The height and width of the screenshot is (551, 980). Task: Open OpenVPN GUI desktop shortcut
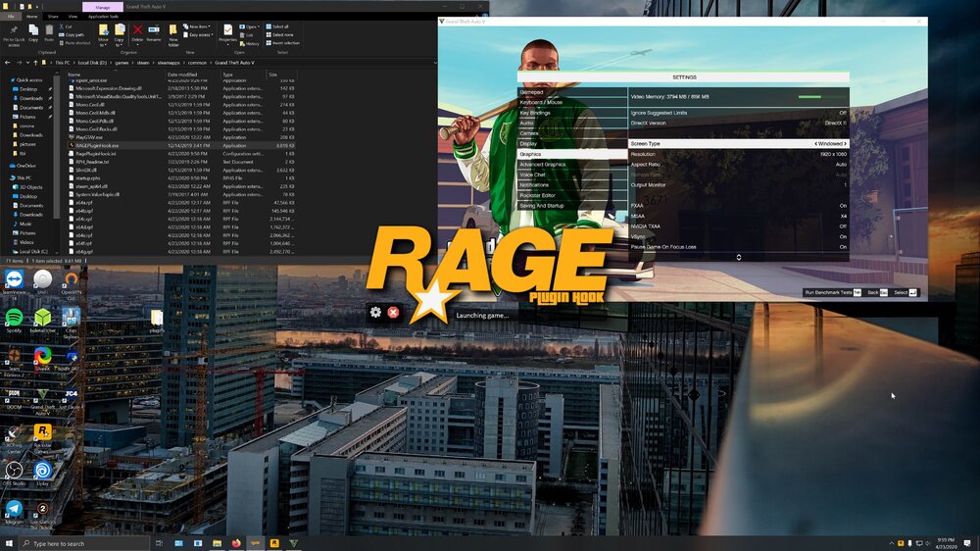72,282
